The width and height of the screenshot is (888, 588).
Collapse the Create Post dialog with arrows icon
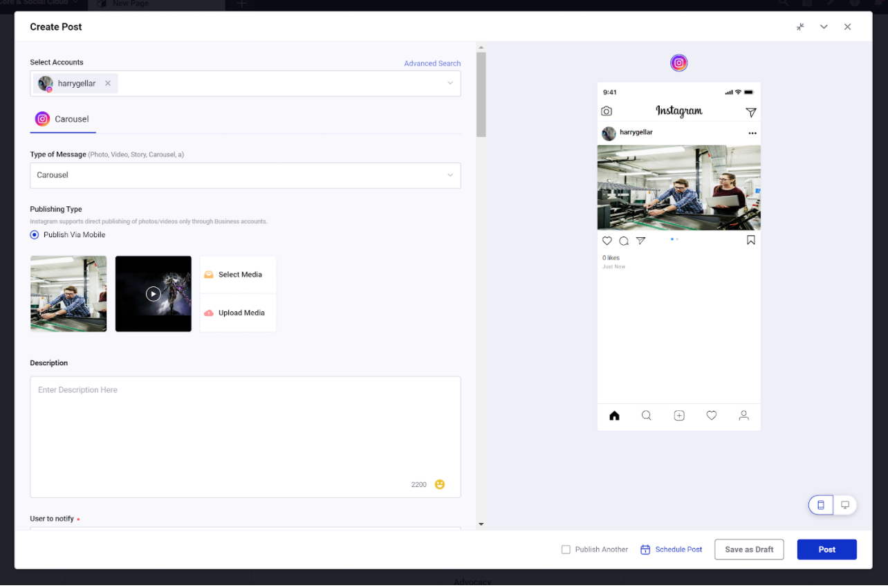click(x=800, y=27)
